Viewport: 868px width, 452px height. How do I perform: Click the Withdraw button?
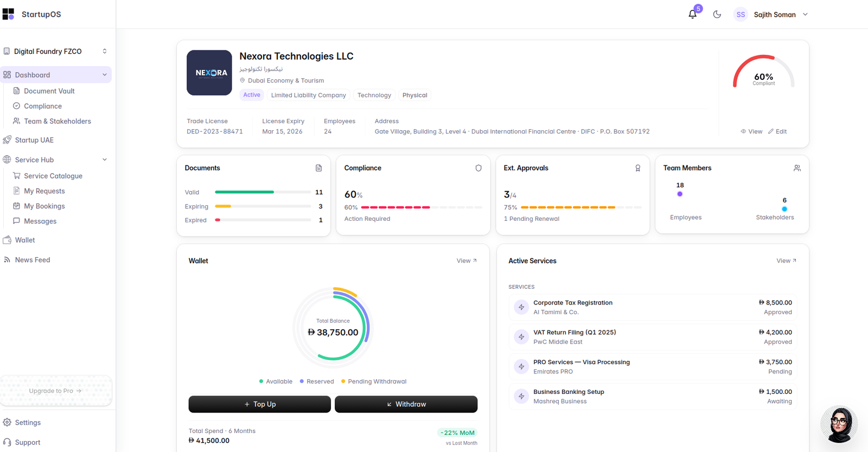(x=406, y=404)
